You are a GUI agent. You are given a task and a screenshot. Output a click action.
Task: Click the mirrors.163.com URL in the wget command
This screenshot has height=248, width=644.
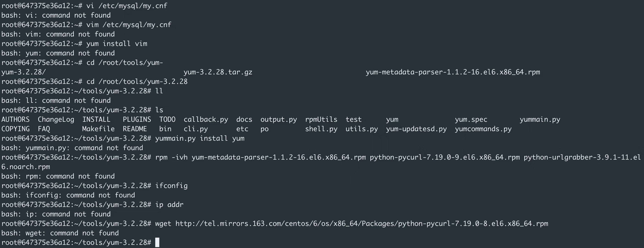click(361, 223)
